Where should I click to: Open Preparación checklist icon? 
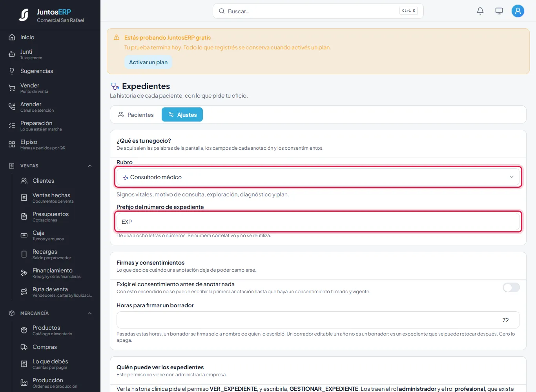click(12, 126)
